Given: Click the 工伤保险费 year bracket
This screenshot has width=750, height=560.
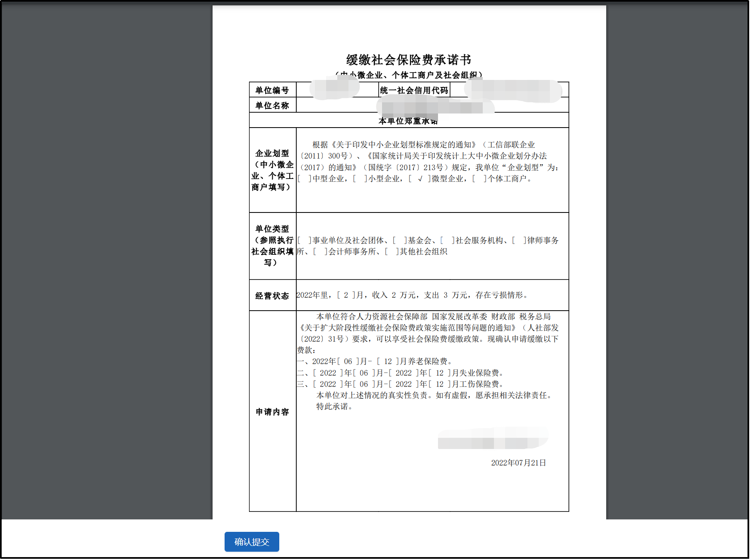Looking at the screenshot, I should tap(328, 384).
